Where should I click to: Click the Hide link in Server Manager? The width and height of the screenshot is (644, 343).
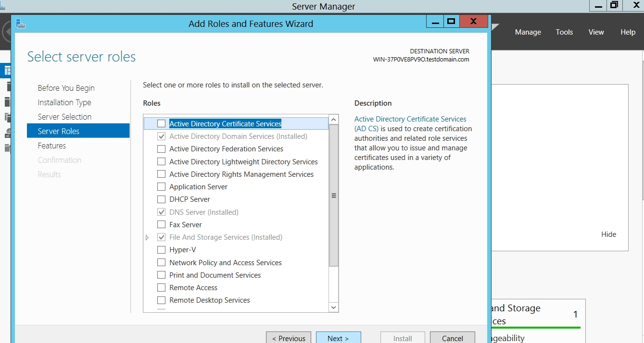click(x=608, y=234)
